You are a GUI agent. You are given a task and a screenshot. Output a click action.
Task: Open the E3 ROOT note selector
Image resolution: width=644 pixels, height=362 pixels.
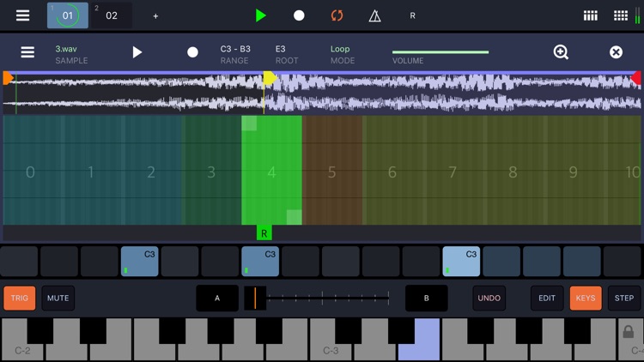pyautogui.click(x=287, y=54)
